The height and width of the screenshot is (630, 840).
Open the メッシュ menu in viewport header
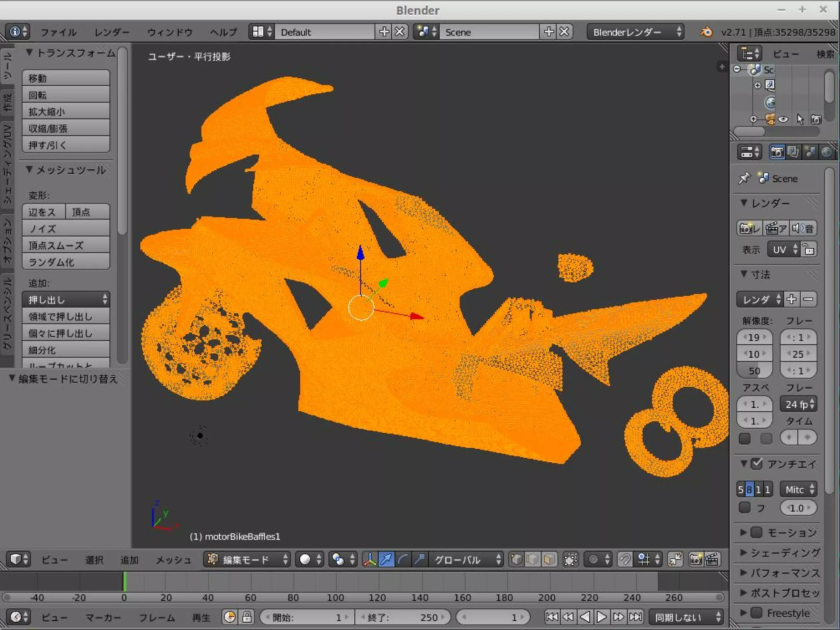tap(173, 559)
